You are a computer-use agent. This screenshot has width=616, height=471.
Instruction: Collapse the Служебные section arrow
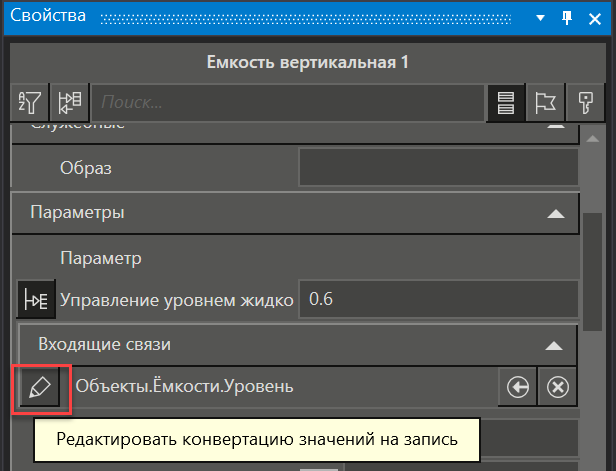[x=555, y=126]
